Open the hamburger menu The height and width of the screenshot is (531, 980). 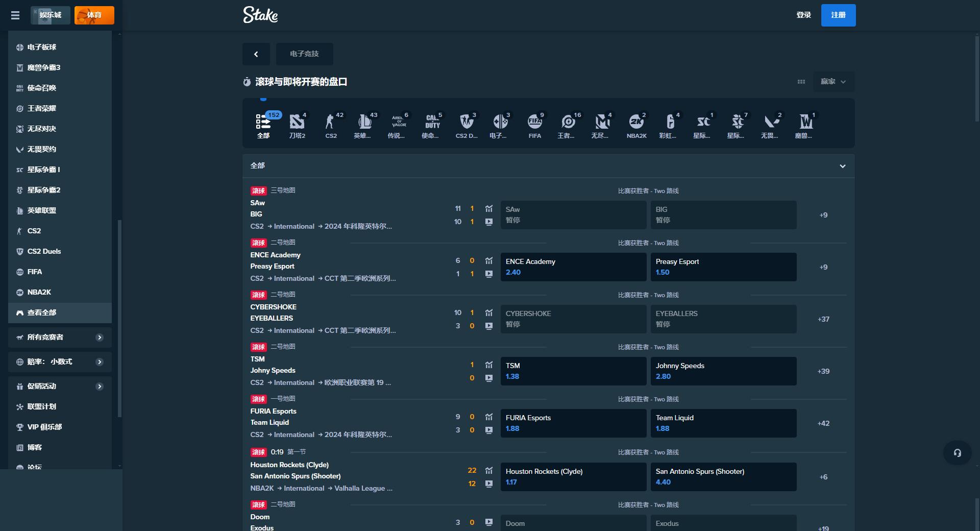click(15, 15)
